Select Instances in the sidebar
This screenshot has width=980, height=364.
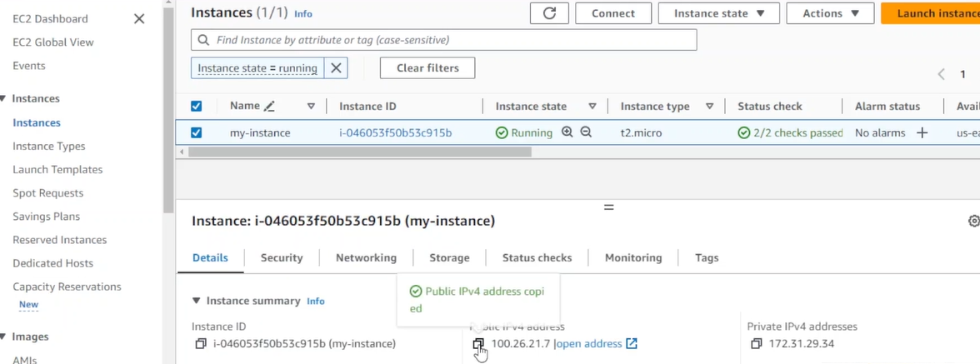[37, 122]
